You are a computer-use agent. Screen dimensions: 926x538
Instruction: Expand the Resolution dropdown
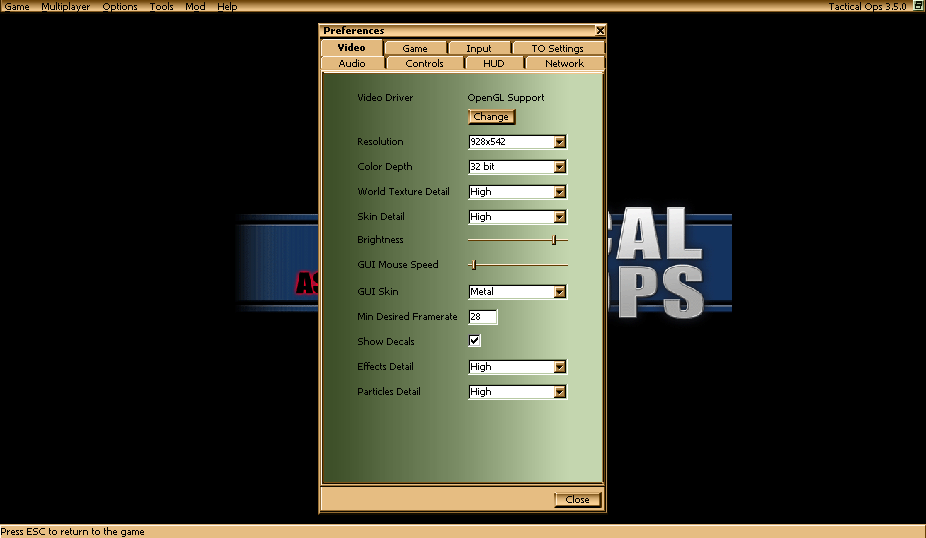click(x=559, y=142)
